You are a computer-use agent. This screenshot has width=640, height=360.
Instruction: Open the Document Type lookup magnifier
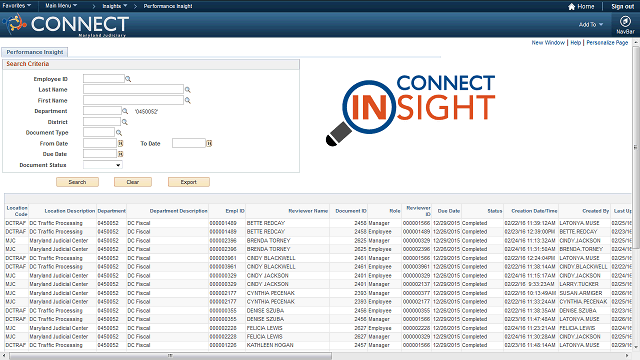(x=119, y=132)
